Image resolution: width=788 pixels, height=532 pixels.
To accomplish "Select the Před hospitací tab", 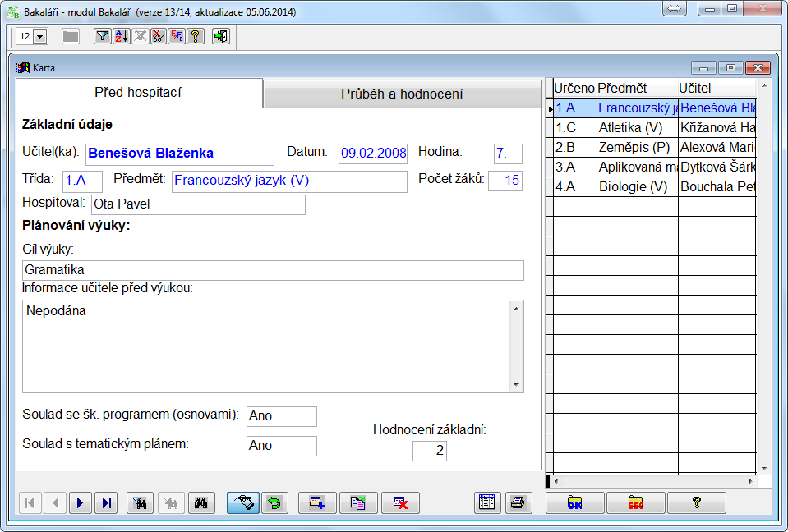I will coord(138,93).
